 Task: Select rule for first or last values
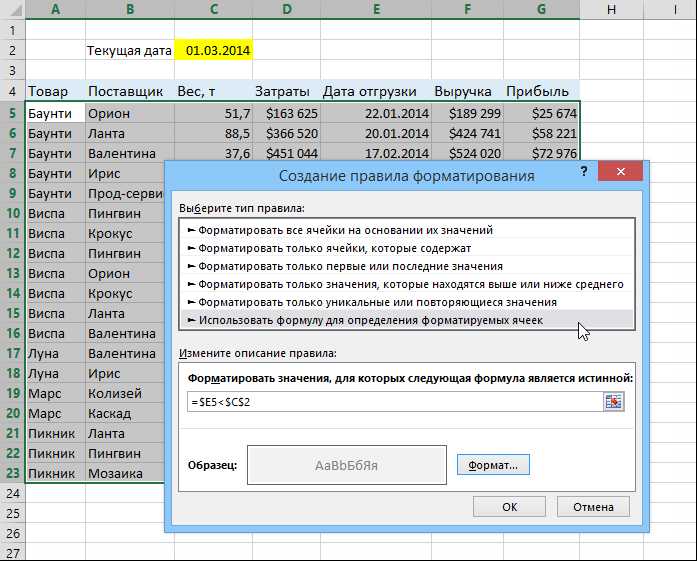(407, 266)
